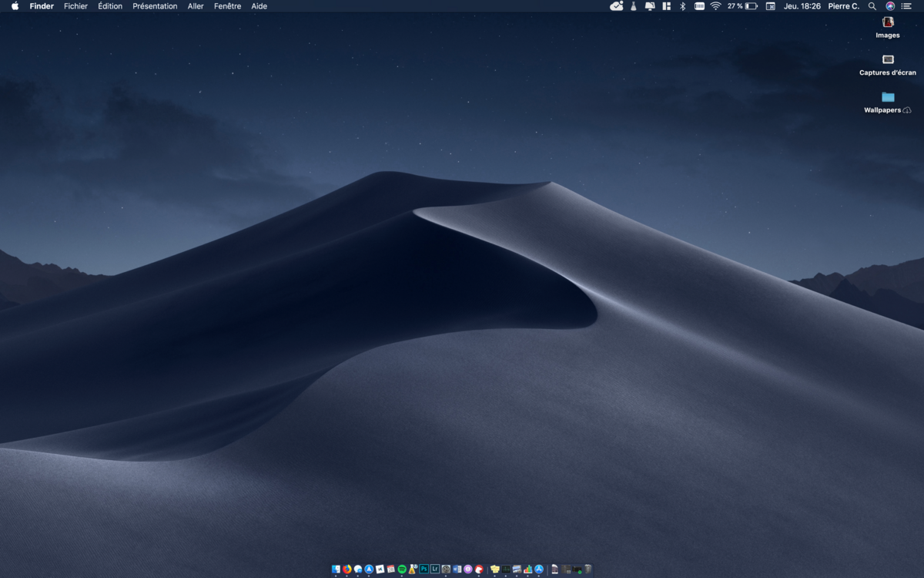Open Stickies from the dock
This screenshot has height=578, width=924.
point(495,569)
